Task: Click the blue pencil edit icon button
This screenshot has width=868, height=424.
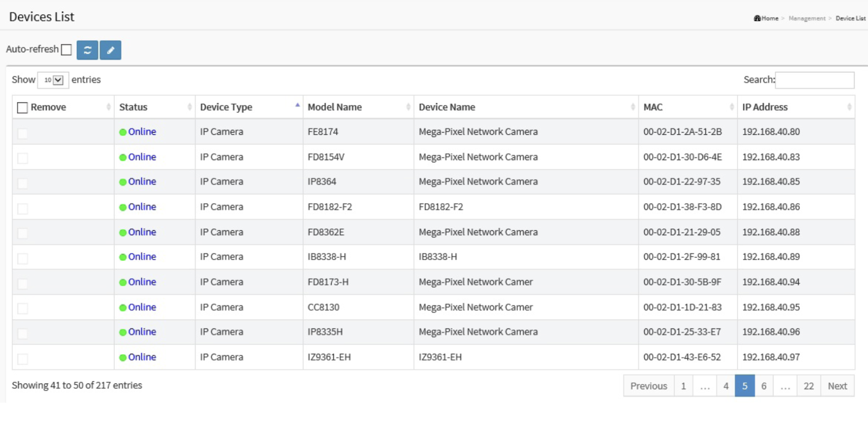Action: coord(111,50)
